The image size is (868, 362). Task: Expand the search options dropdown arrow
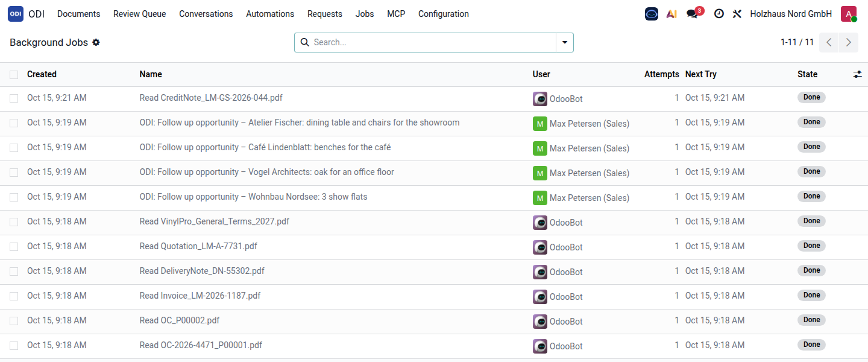point(565,42)
